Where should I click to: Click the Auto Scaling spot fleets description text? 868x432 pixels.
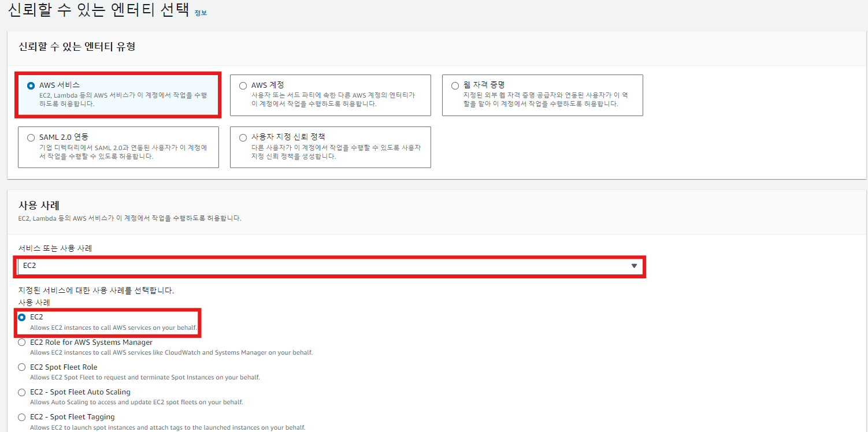point(136,402)
